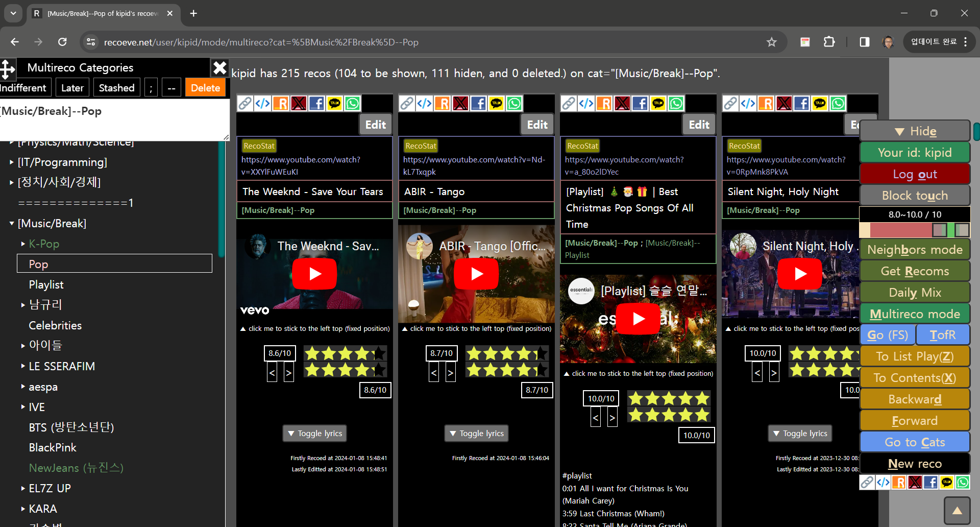Copy link icon on The Weeknd card
980x527 pixels.
tap(245, 104)
